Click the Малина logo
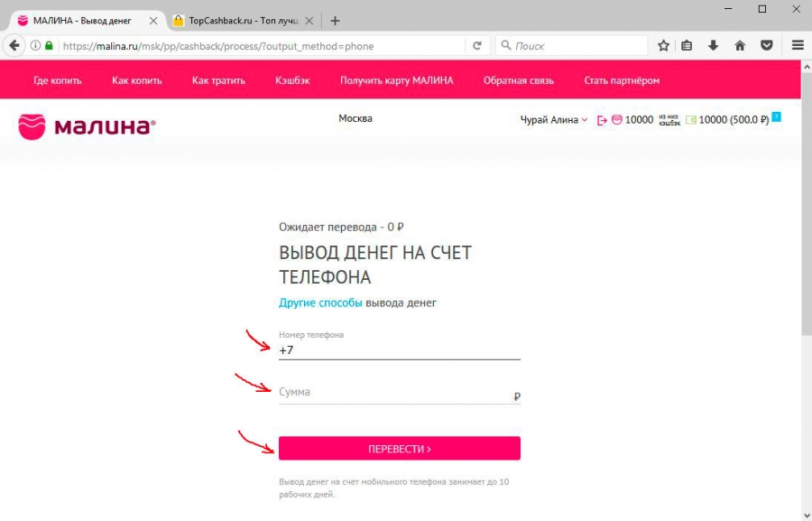The width and height of the screenshot is (812, 521). 87,126
